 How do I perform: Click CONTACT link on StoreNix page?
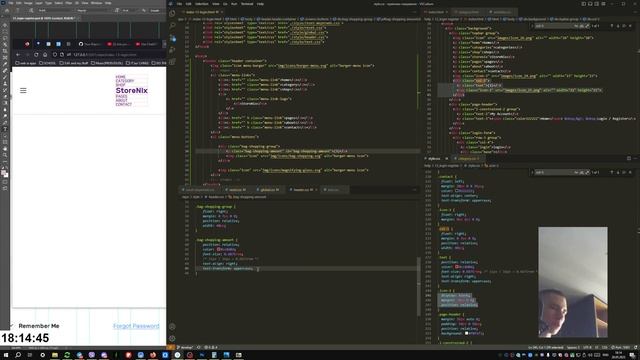coord(124,104)
